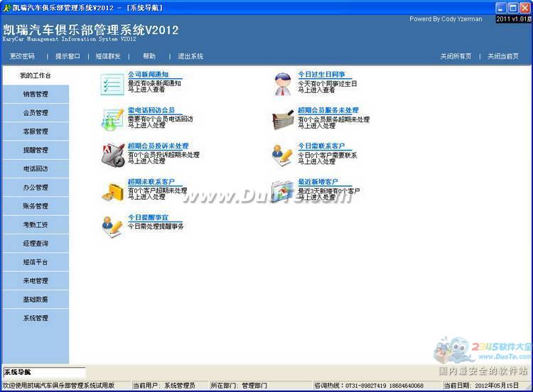Click the 公司新闻通知 checklist icon
533x392 pixels.
point(112,84)
